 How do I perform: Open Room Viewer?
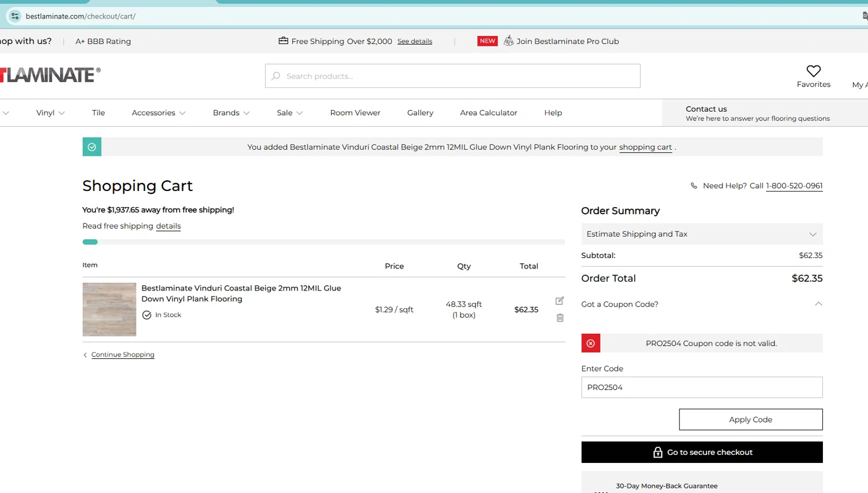pos(355,113)
